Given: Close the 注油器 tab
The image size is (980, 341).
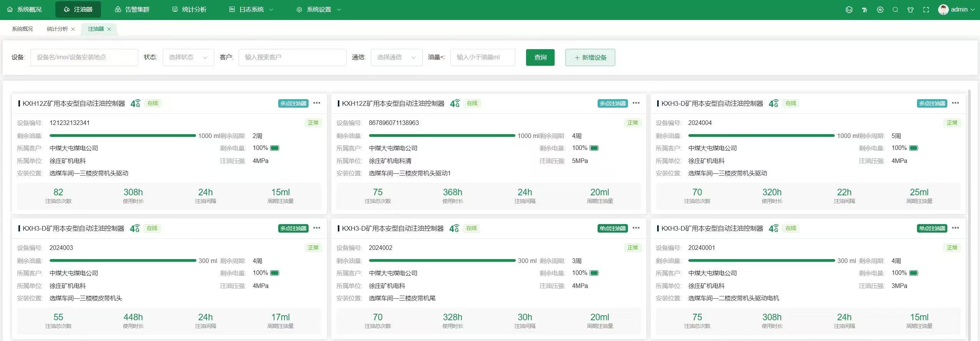Looking at the screenshot, I should [x=109, y=29].
